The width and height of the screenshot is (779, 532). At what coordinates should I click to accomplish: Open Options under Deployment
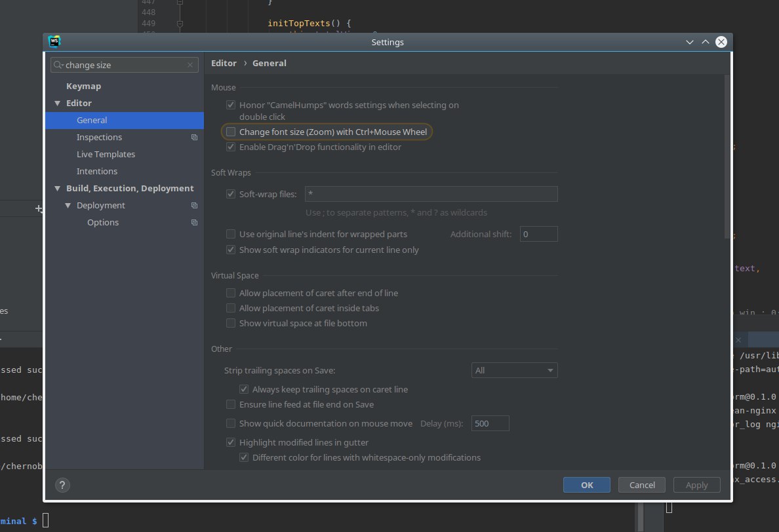pyautogui.click(x=103, y=222)
